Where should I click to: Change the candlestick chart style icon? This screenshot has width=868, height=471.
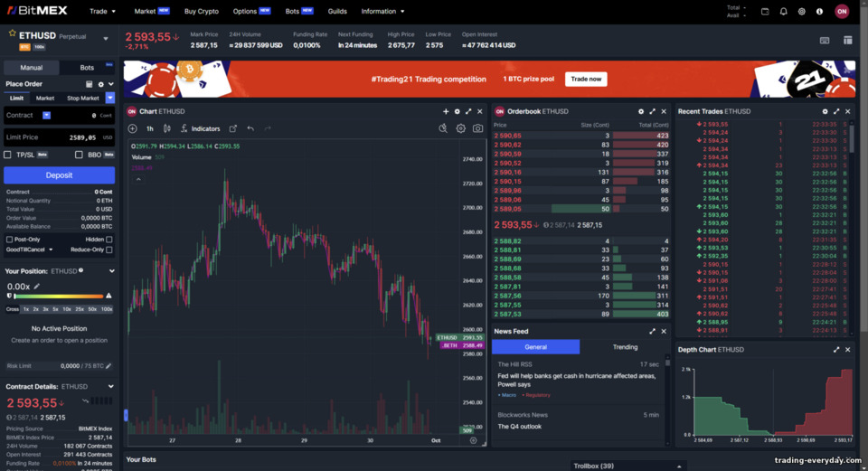(x=166, y=128)
